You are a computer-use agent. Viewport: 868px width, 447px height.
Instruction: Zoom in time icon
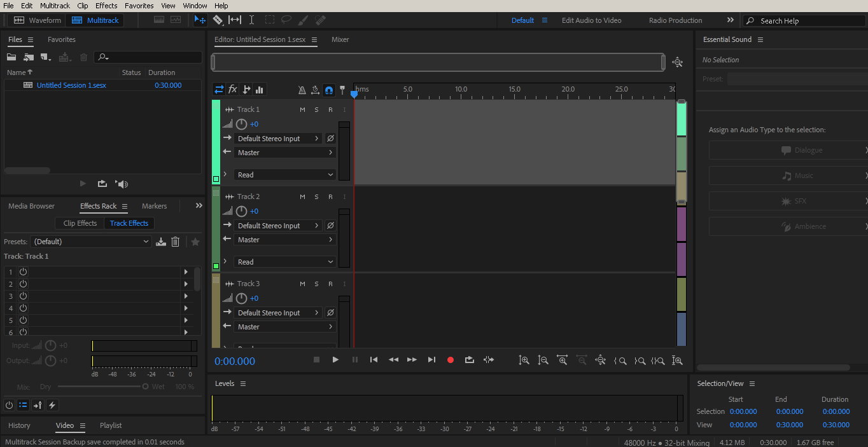[x=562, y=361]
